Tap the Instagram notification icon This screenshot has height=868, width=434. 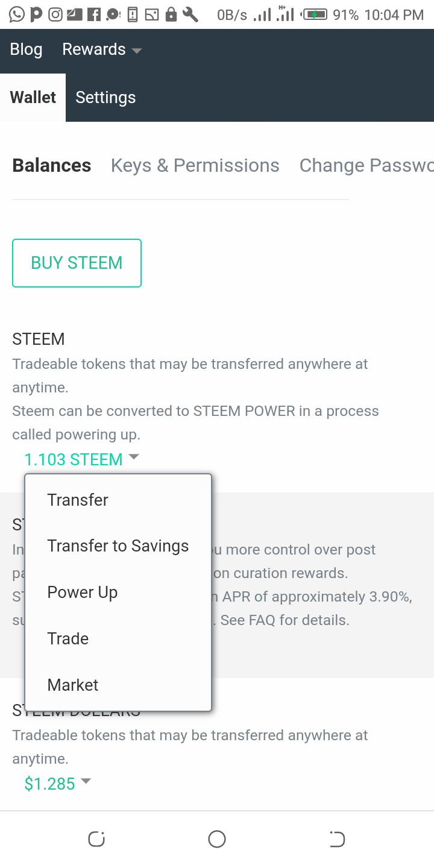coord(55,14)
